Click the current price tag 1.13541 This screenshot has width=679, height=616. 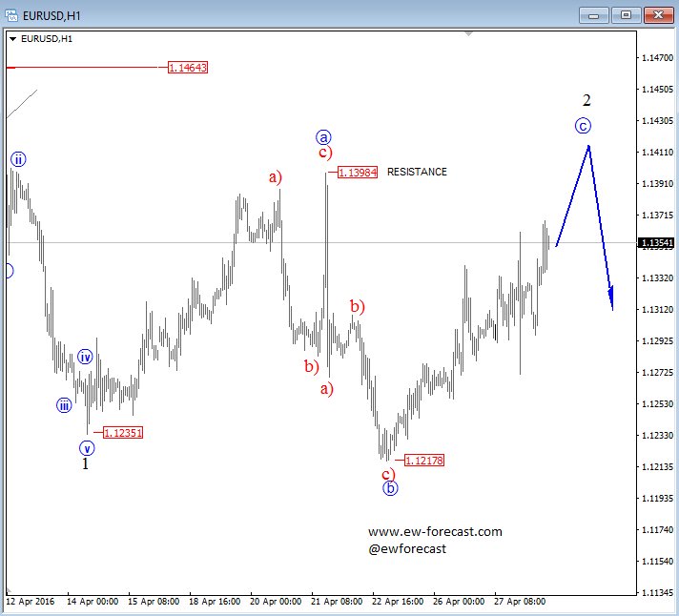pos(656,243)
